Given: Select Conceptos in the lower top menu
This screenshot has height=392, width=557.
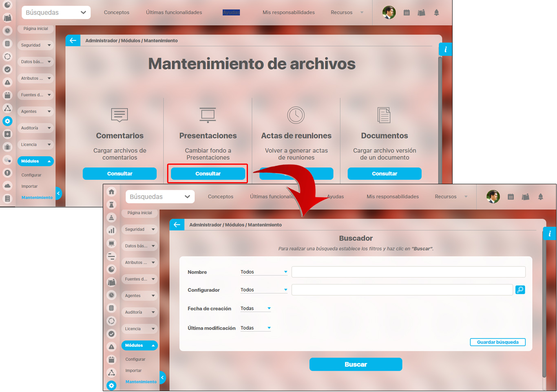Looking at the screenshot, I should [x=221, y=197].
